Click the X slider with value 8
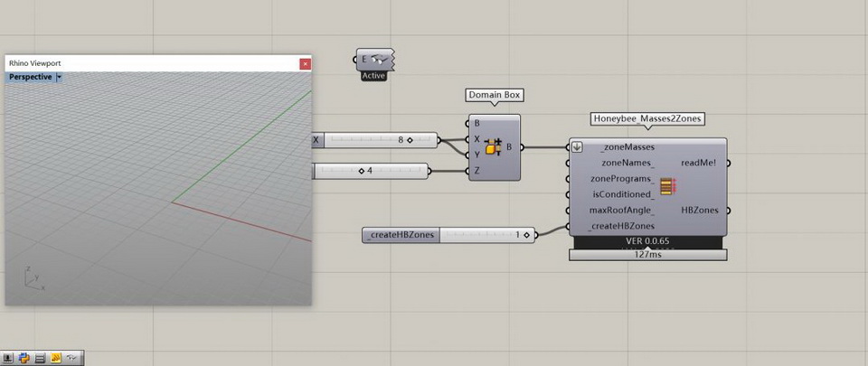Image resolution: width=868 pixels, height=366 pixels. [x=375, y=140]
